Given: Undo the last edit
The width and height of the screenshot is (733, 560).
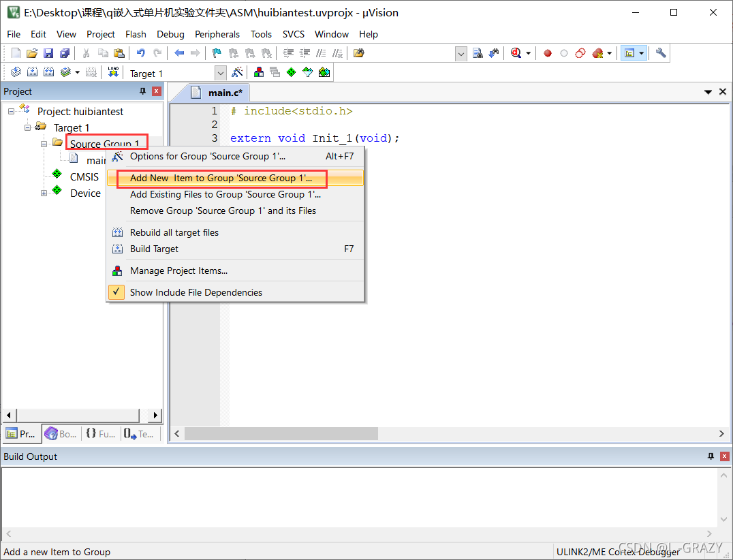Looking at the screenshot, I should pos(140,53).
